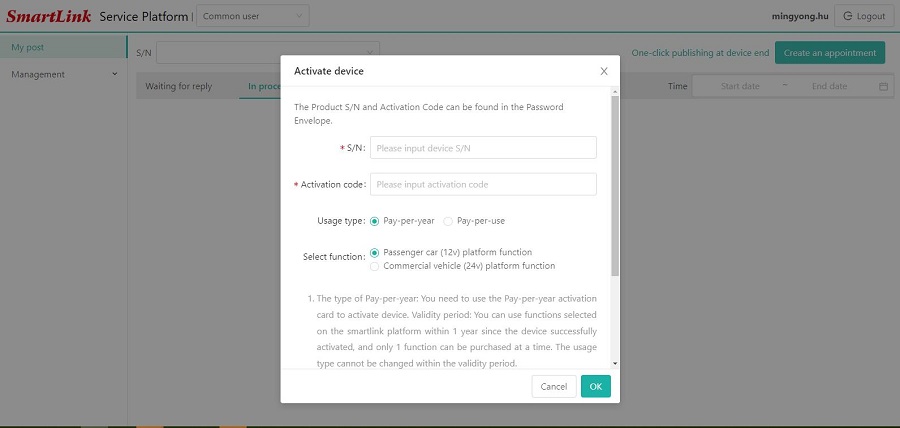The height and width of the screenshot is (428, 900).
Task: Open the Common user dropdown
Action: (x=252, y=16)
